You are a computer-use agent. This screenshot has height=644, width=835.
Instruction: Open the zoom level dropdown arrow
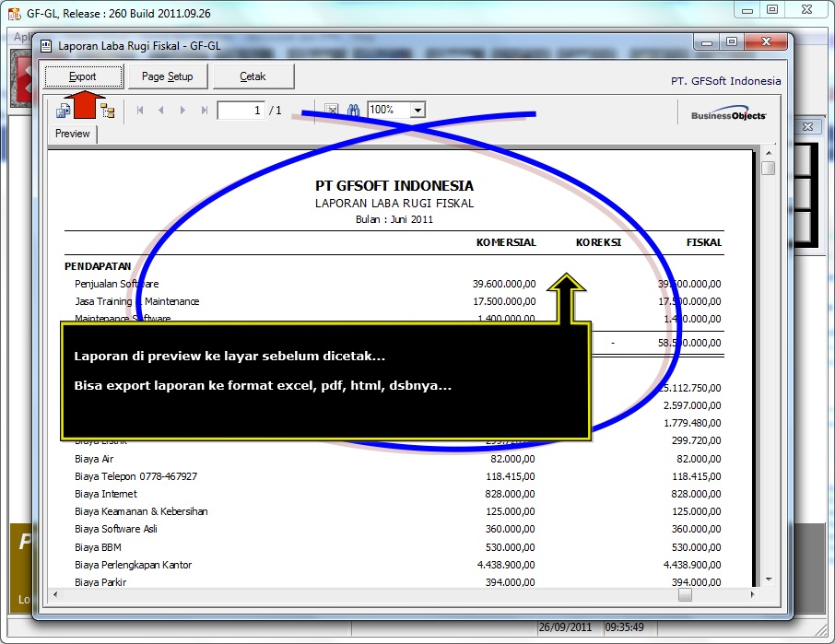(x=418, y=111)
